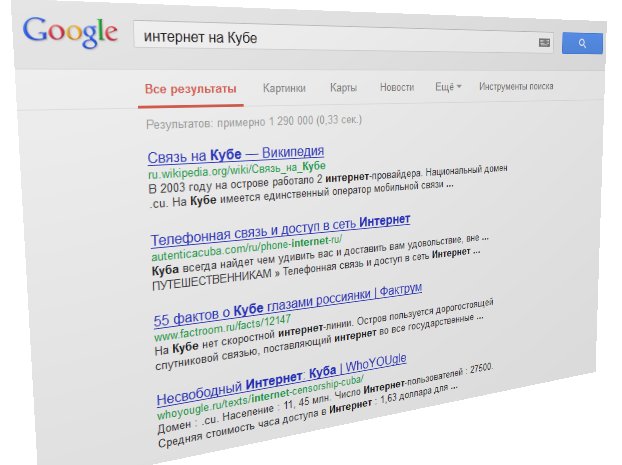Click the whoyougle.ru/texts/internet-censorship-cuba/ URL
The image size is (622, 465).
[x=260, y=397]
